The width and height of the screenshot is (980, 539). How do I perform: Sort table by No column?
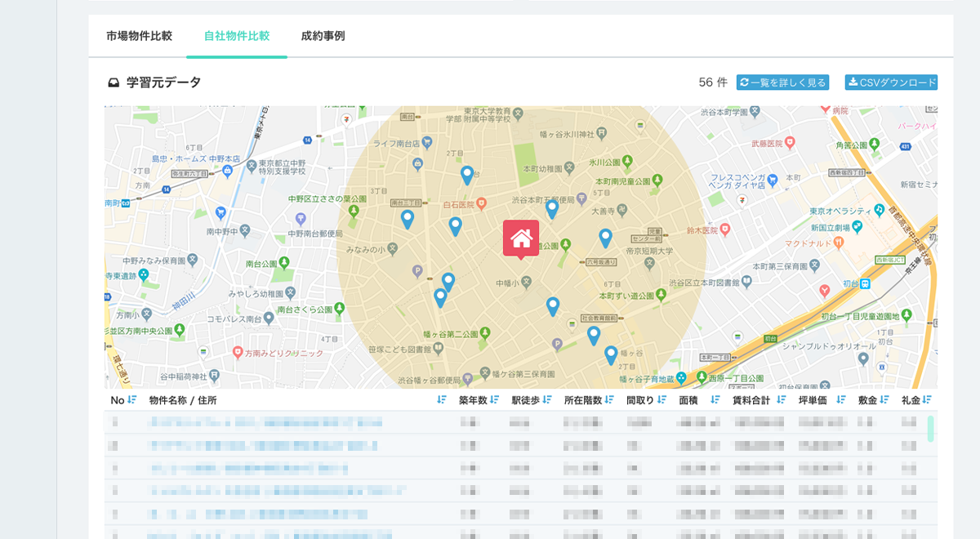click(131, 400)
